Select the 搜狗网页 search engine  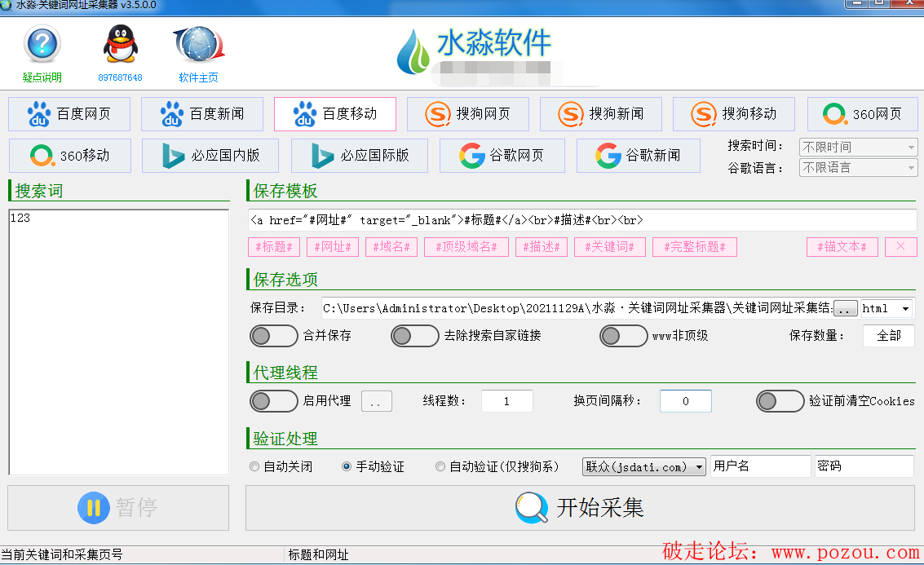pos(468,113)
